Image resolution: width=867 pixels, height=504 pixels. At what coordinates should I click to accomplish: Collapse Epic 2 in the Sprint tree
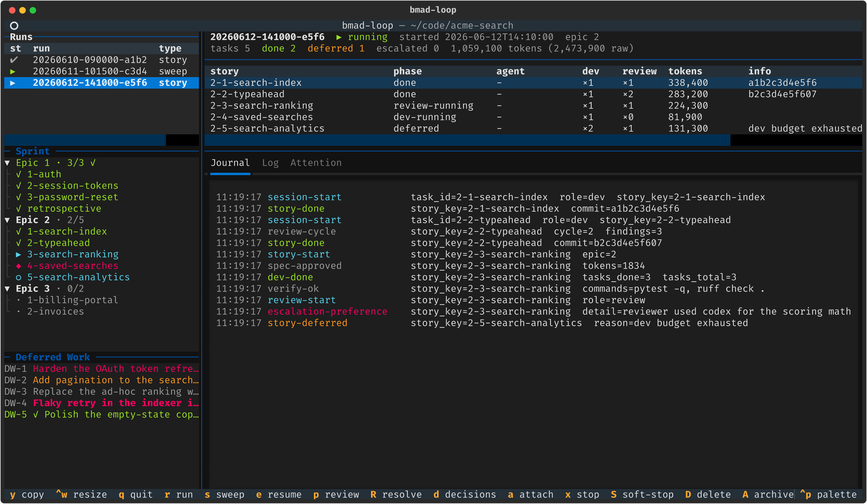[x=7, y=220]
